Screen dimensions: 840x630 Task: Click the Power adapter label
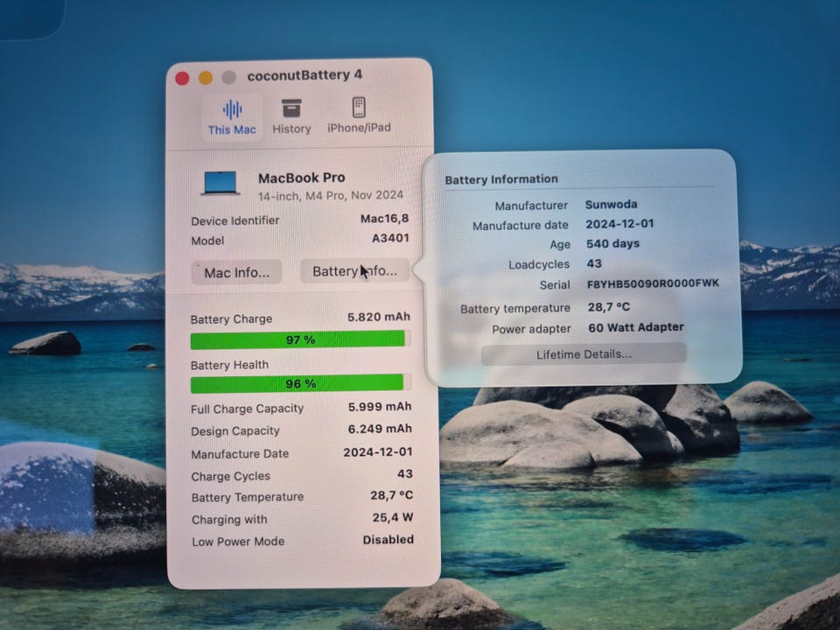531,329
